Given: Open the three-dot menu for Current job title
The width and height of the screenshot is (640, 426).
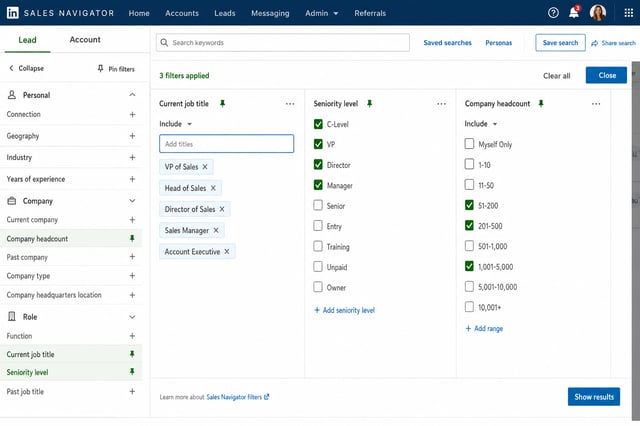Looking at the screenshot, I should [x=290, y=104].
